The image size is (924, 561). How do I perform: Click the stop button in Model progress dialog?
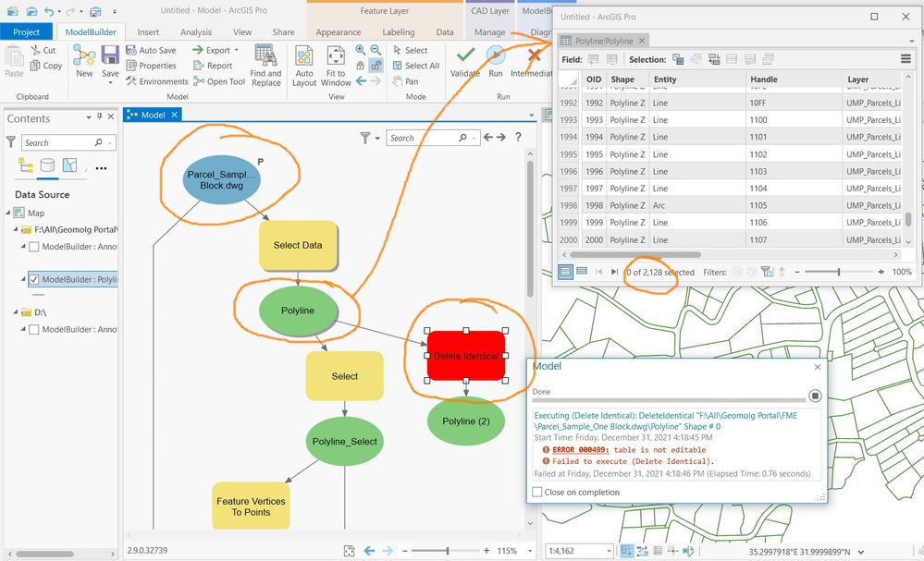pyautogui.click(x=815, y=396)
